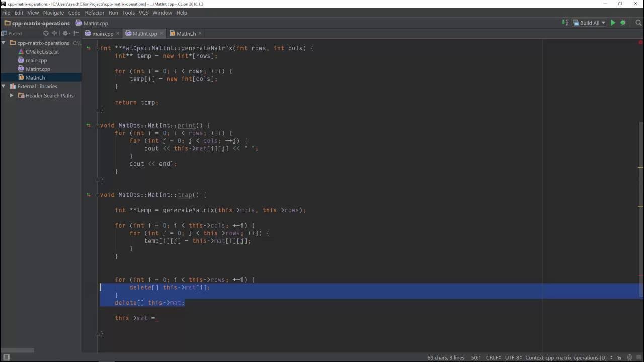
Task: Open the Edit menu
Action: pyautogui.click(x=19, y=13)
